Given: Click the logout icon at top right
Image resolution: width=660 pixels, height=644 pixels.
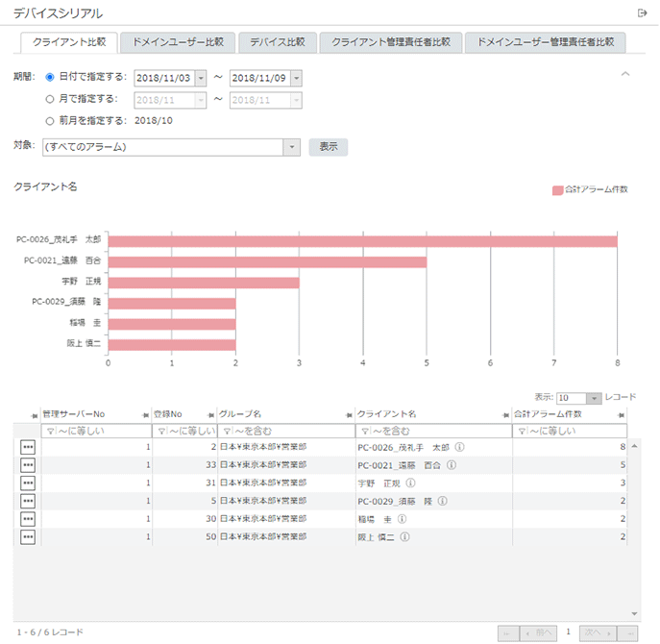Looking at the screenshot, I should (643, 12).
